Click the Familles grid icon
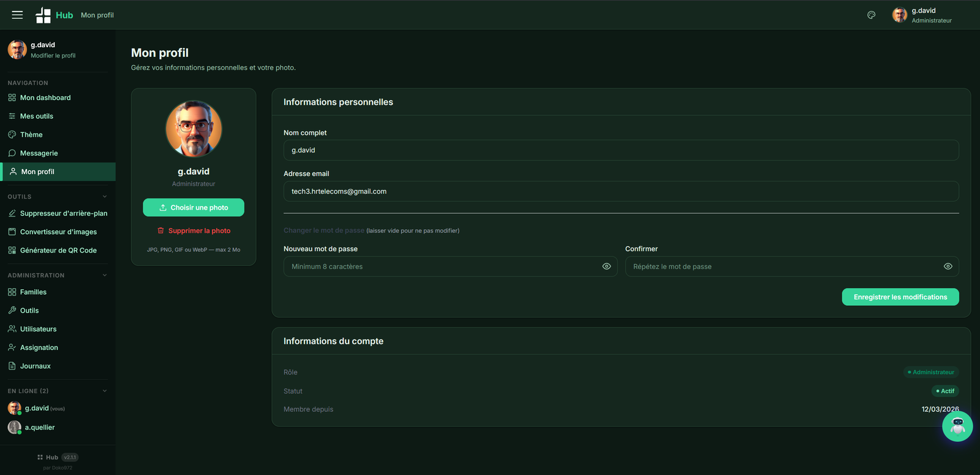The height and width of the screenshot is (475, 980). [12, 292]
